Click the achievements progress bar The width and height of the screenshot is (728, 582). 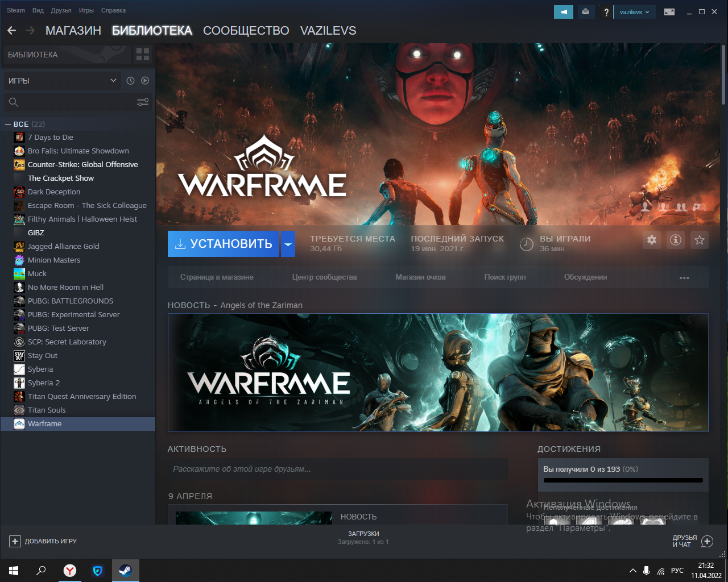tap(623, 480)
